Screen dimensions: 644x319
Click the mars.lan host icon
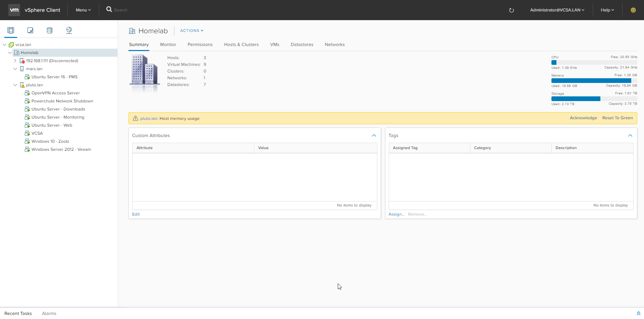(22, 69)
